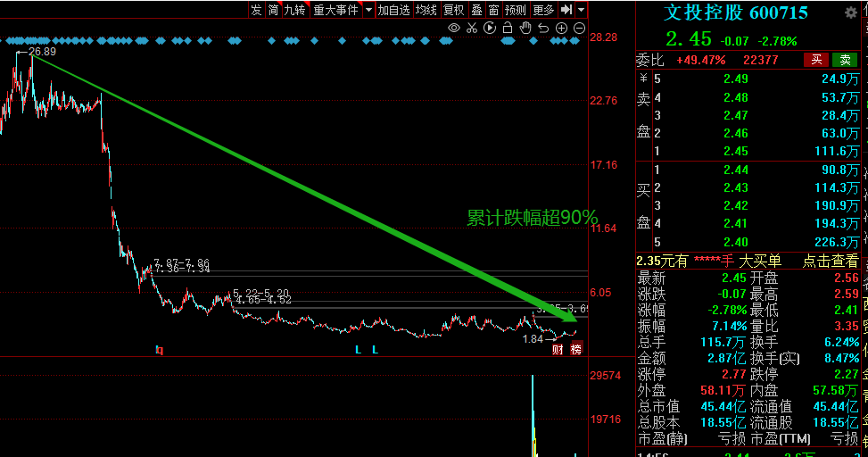This screenshot has height=457, width=868.
Task: Click the green 卖 sell button
Action: [845, 60]
